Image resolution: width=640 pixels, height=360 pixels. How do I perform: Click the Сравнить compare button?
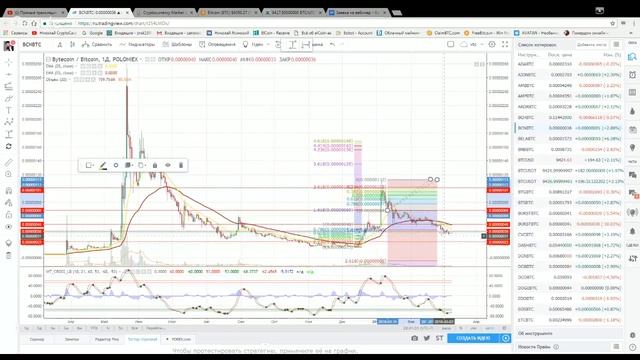click(97, 44)
